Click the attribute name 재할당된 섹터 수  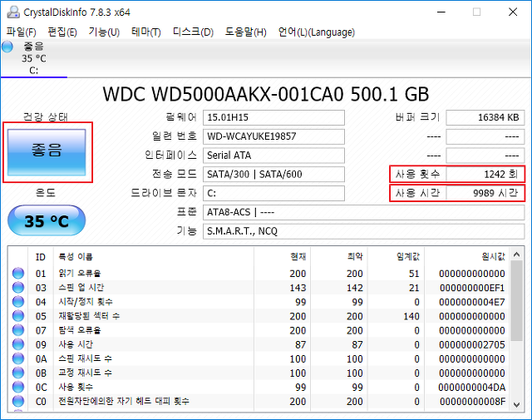(89, 316)
